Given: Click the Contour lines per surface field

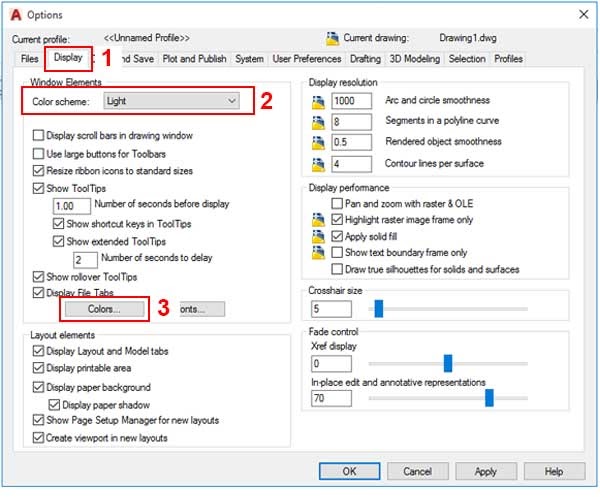Looking at the screenshot, I should 351,164.
